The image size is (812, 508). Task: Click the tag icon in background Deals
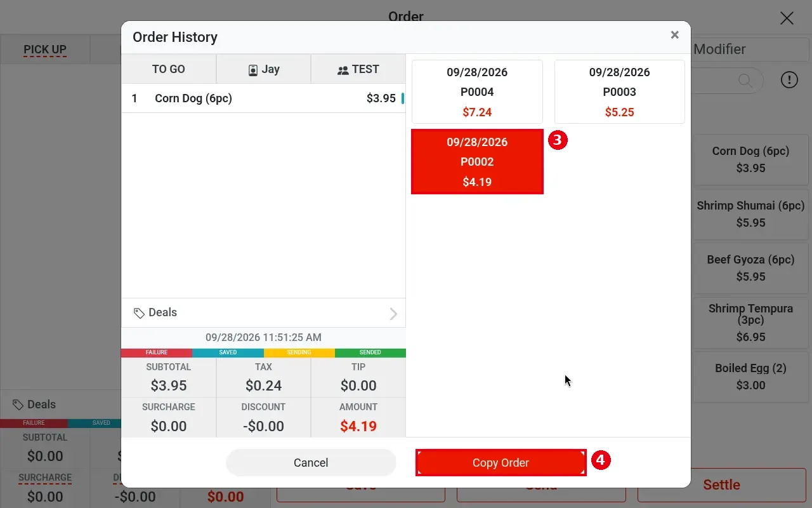pos(18,405)
